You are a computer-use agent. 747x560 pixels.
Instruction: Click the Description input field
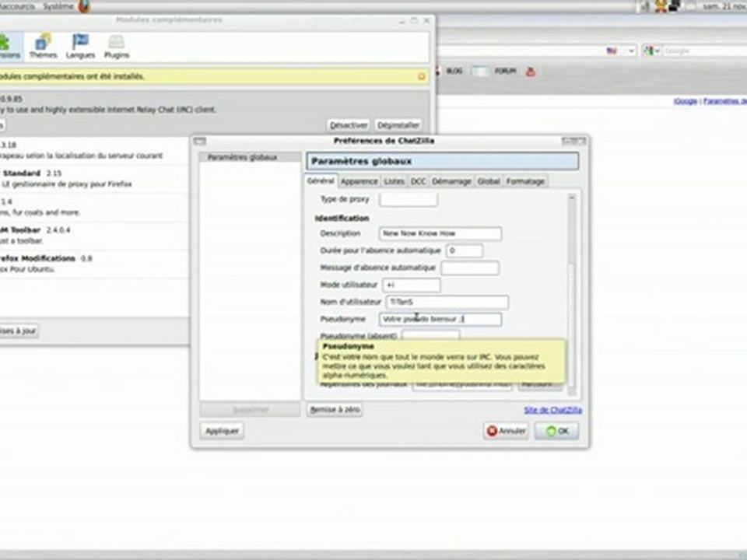pos(440,233)
